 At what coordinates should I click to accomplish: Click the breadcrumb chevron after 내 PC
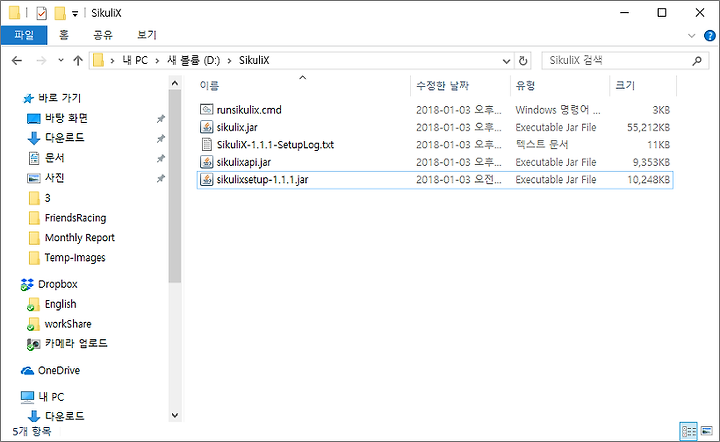tap(157, 61)
